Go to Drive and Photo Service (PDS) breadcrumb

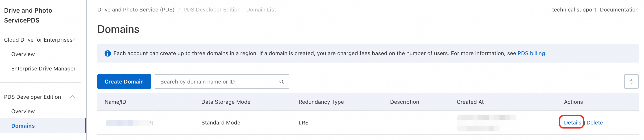[x=136, y=10]
